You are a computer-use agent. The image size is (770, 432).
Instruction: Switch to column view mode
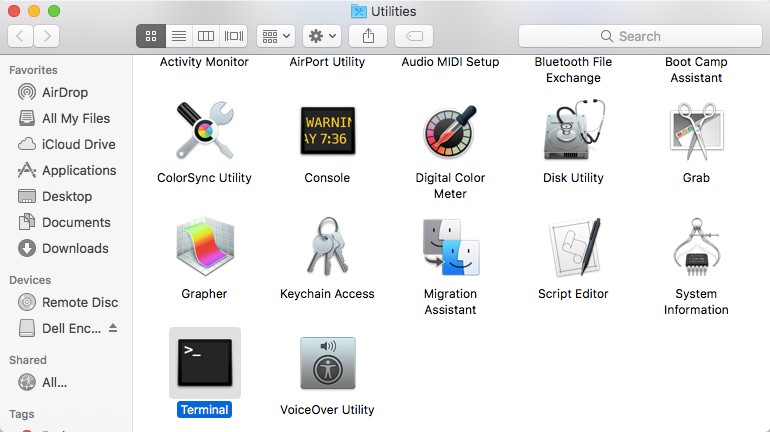pyautogui.click(x=206, y=36)
